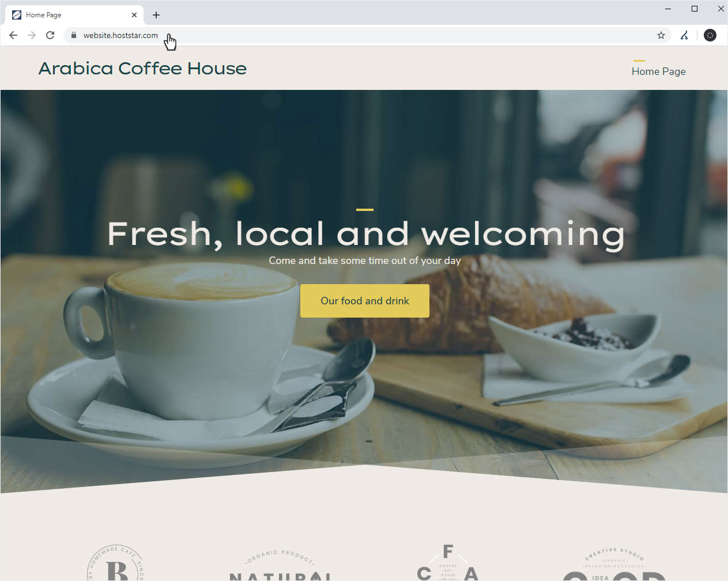The height and width of the screenshot is (581, 728).
Task: Click the C F A coffee logo
Action: tap(448, 562)
